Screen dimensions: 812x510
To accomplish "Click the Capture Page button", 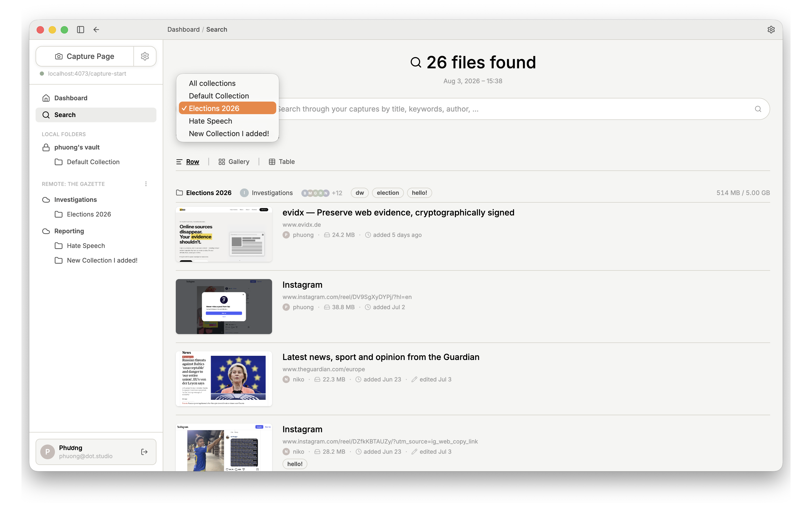I will (x=84, y=56).
